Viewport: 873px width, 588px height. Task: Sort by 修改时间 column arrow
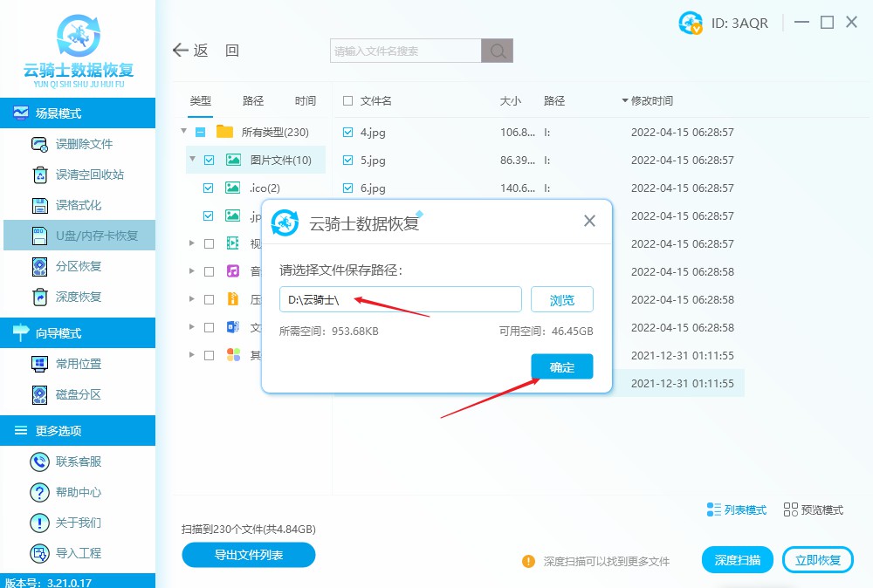coord(625,101)
